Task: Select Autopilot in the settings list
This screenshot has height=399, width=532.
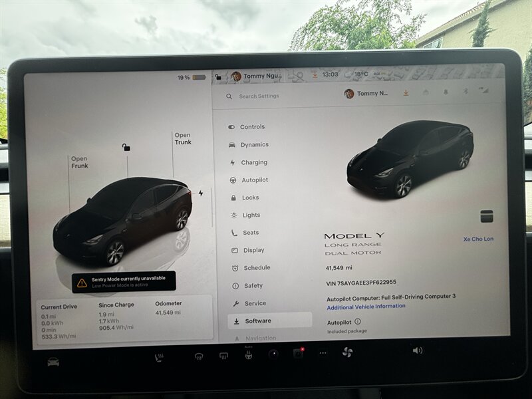Action: [254, 180]
